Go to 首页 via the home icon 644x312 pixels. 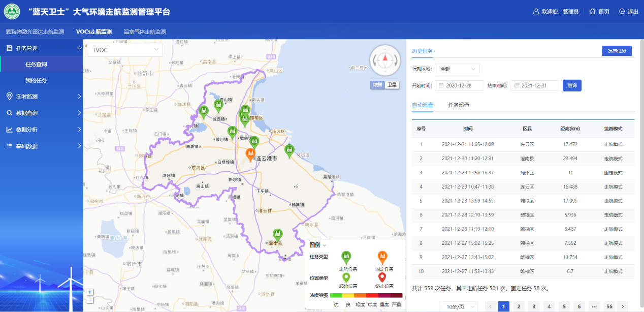pyautogui.click(x=592, y=12)
